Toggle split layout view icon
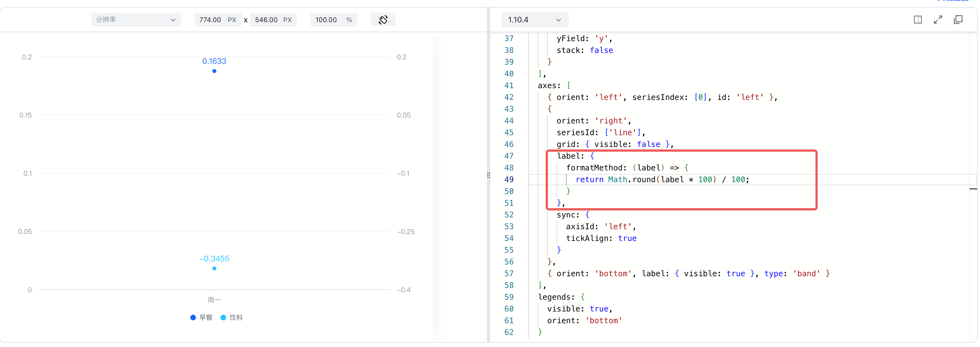The width and height of the screenshot is (980, 347). [918, 20]
